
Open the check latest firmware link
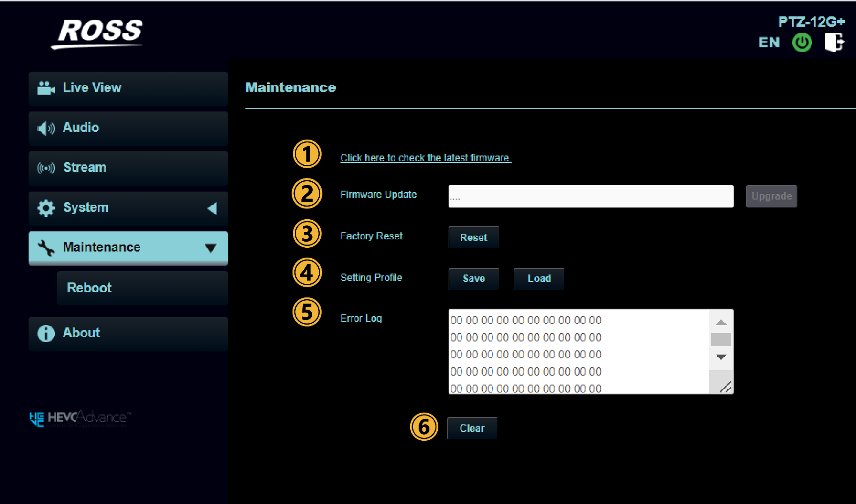[425, 158]
